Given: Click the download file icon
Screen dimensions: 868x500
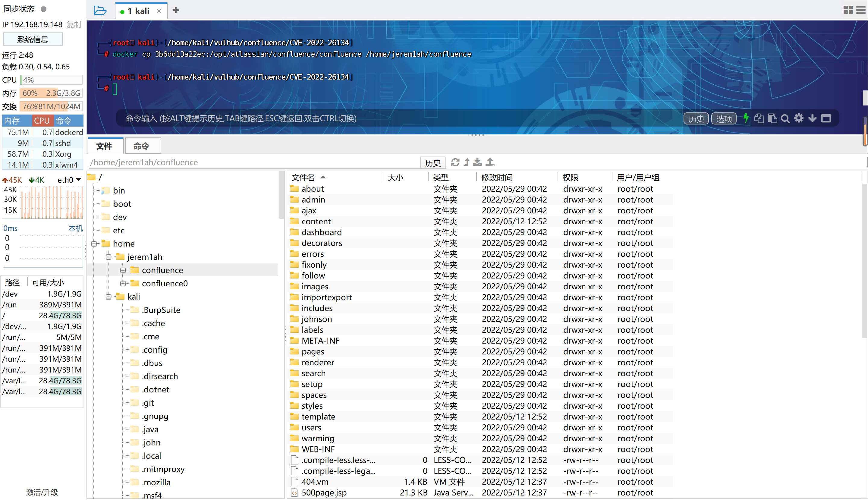Looking at the screenshot, I should (477, 162).
